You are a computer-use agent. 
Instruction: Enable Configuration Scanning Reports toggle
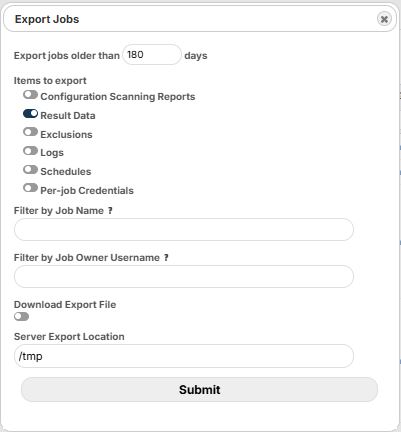(30, 95)
